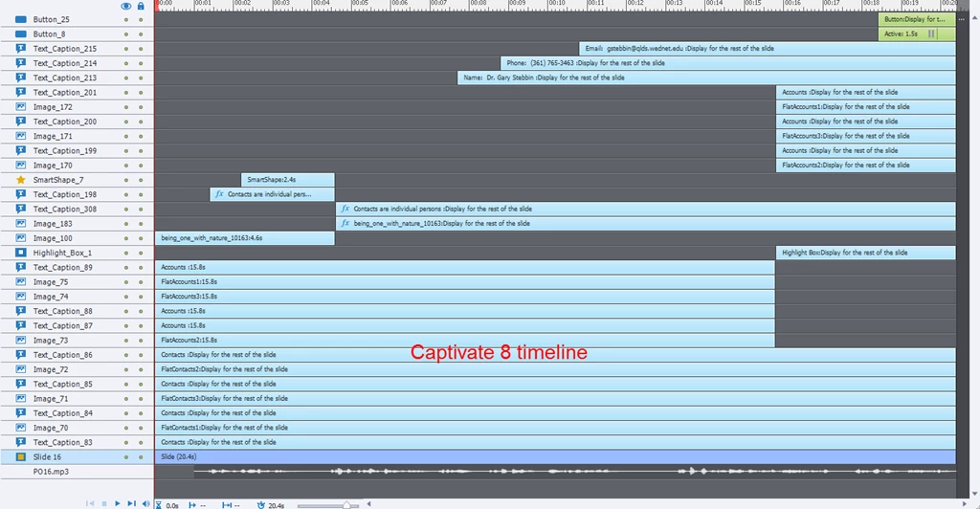Select the Image_71 layer name
980x509 pixels.
51,398
